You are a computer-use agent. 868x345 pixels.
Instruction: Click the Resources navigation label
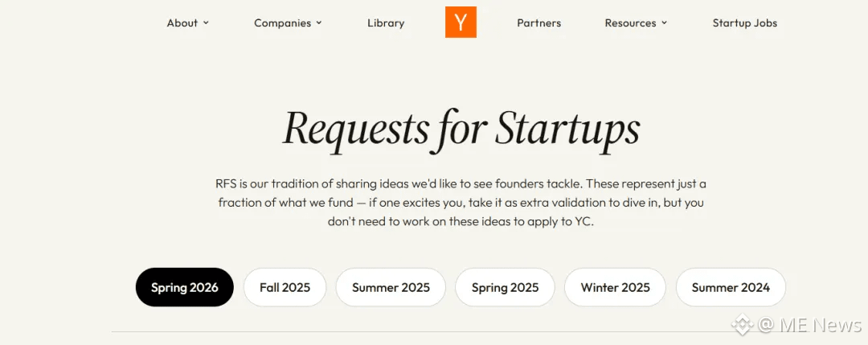630,23
